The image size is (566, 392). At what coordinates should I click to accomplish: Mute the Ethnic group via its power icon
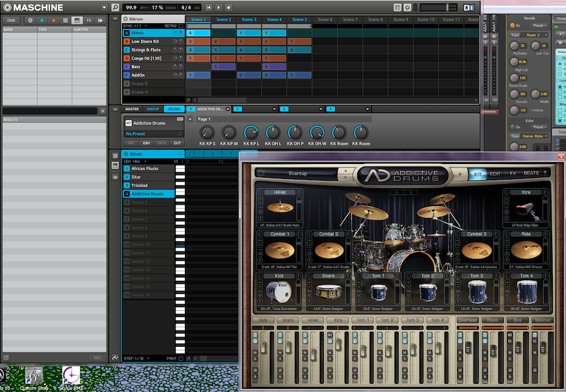pyautogui.click(x=181, y=33)
